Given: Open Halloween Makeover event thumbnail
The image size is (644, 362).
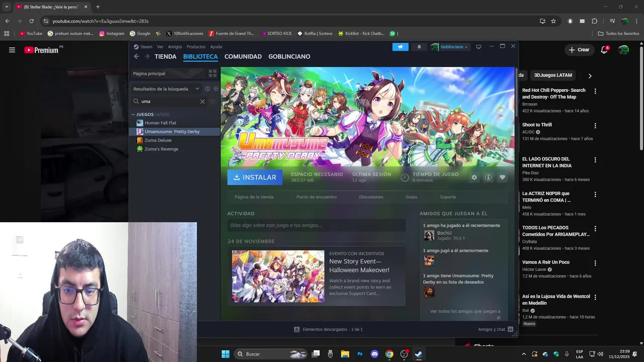Looking at the screenshot, I should pyautogui.click(x=278, y=276).
